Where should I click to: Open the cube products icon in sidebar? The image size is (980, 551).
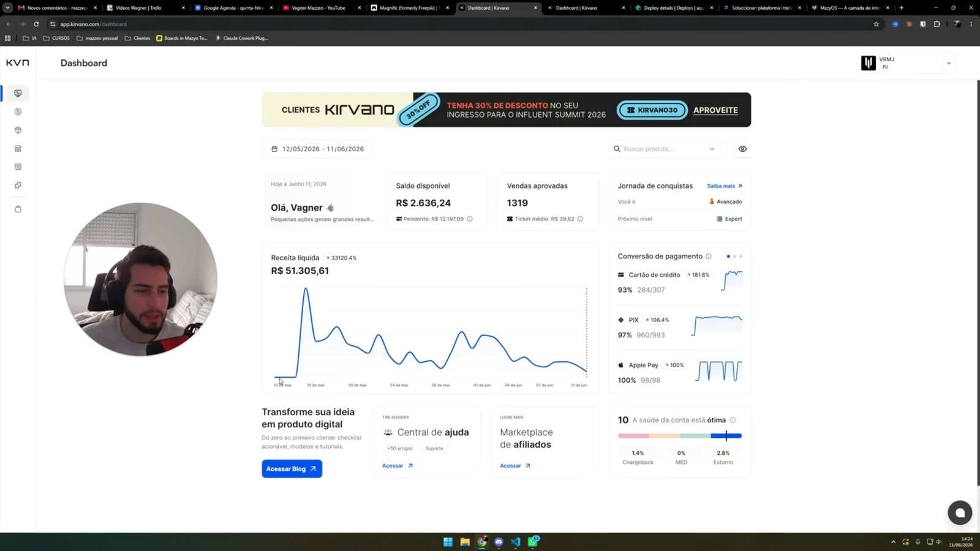pos(18,130)
